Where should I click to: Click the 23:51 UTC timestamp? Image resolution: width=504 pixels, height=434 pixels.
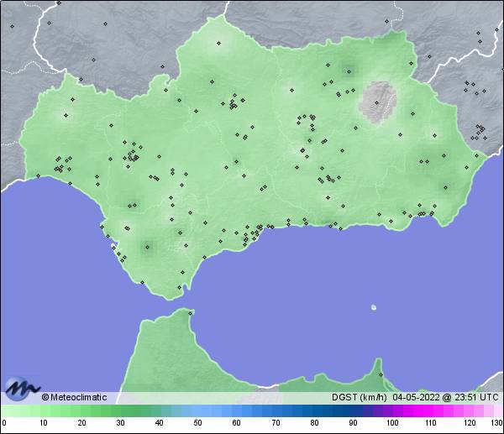476,397
